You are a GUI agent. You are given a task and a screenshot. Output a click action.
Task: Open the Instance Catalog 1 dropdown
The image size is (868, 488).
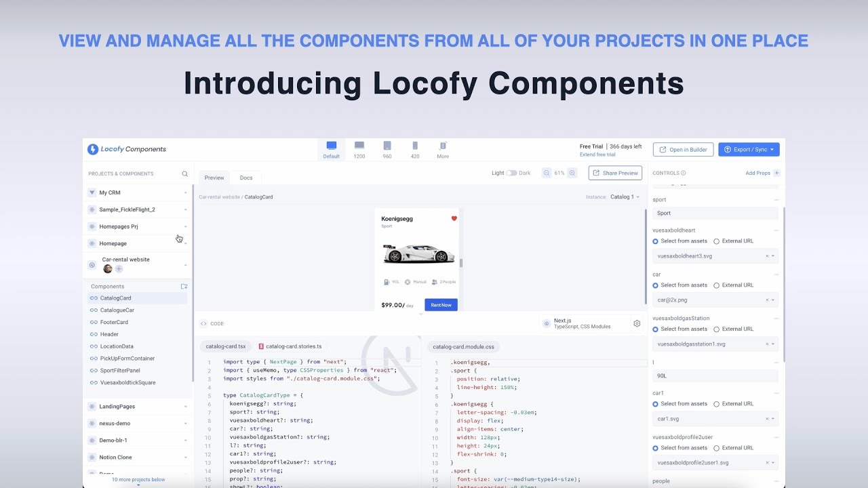625,197
